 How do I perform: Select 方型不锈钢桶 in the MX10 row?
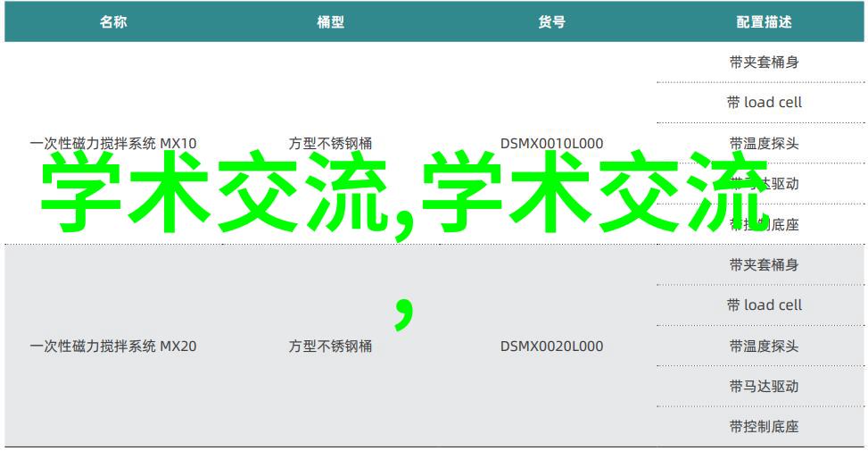coord(330,144)
